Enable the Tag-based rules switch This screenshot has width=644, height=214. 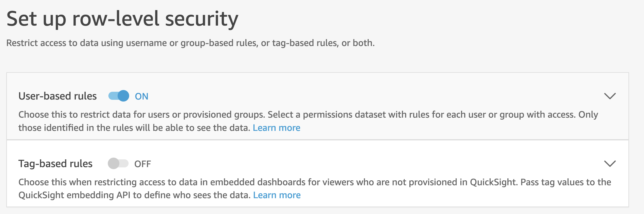point(118,164)
